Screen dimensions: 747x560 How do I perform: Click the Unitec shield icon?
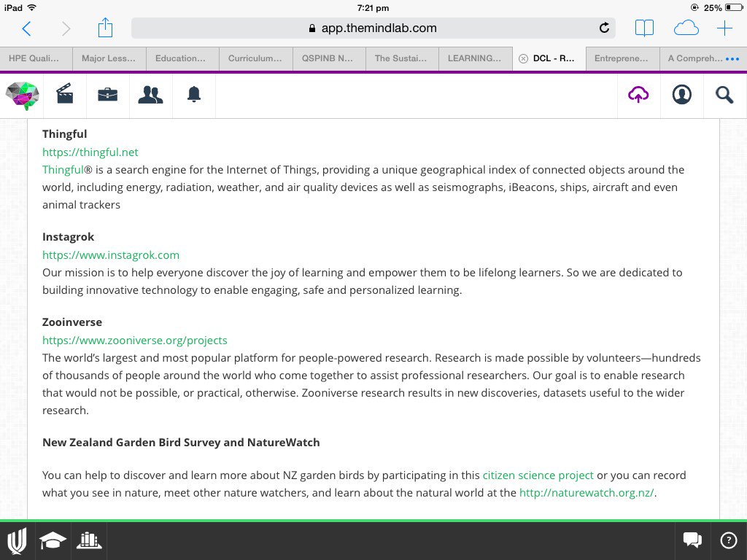pos(16,540)
